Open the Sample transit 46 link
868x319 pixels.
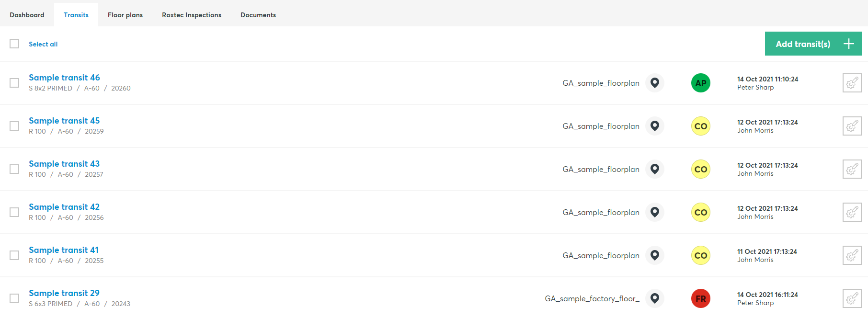(64, 78)
